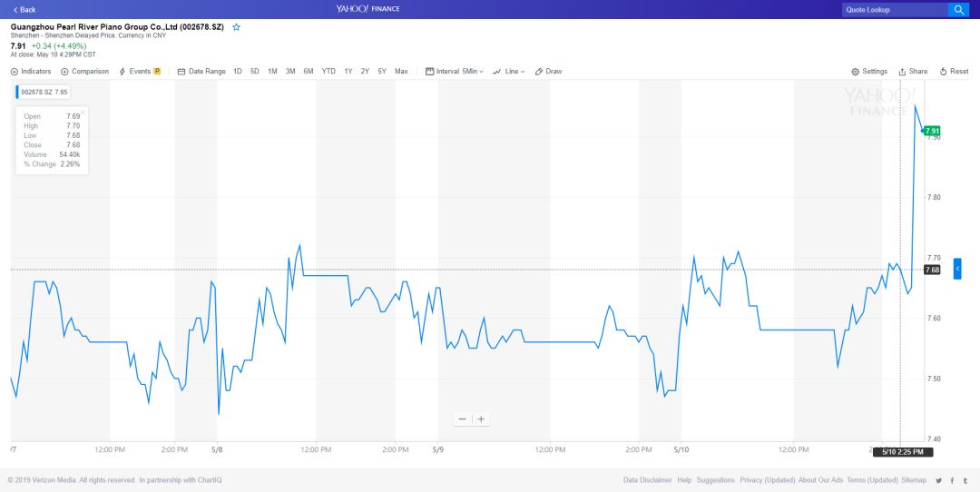The width and height of the screenshot is (980, 492).
Task: Zoom in with the plus button
Action: pos(482,419)
